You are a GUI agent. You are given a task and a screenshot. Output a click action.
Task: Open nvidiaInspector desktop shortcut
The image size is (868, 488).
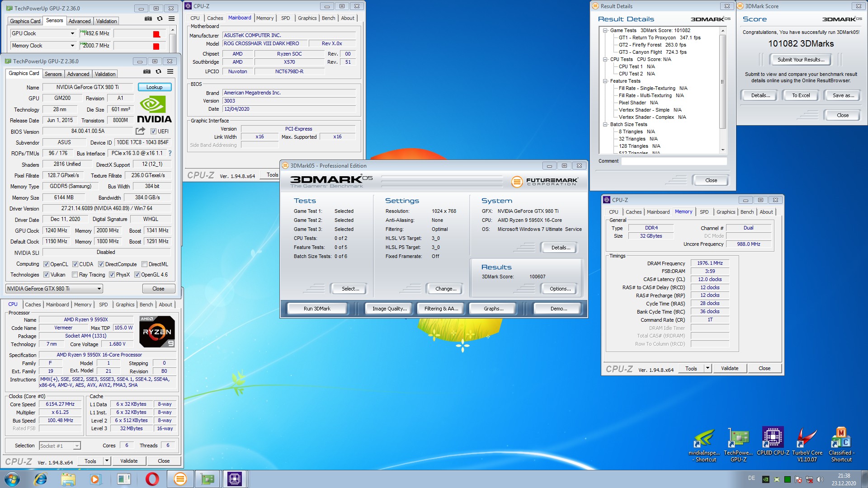[705, 445]
